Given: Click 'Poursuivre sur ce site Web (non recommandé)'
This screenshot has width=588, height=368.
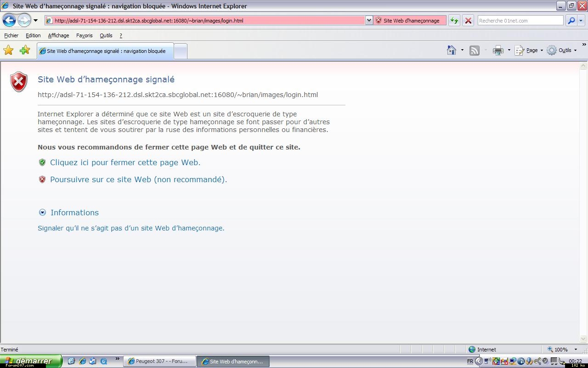Looking at the screenshot, I should tap(138, 179).
